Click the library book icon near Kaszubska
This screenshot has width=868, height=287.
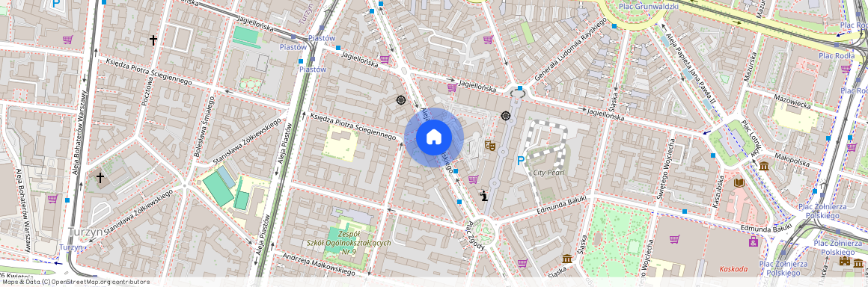(x=739, y=182)
